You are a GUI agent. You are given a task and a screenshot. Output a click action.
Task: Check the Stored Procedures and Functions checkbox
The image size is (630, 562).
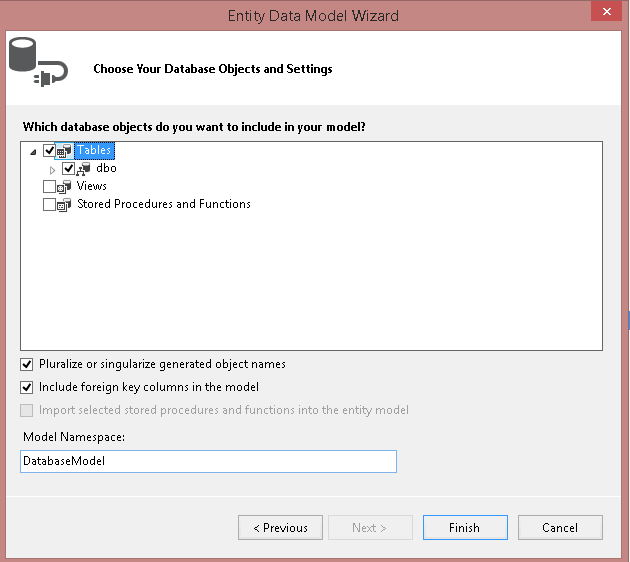tap(50, 205)
